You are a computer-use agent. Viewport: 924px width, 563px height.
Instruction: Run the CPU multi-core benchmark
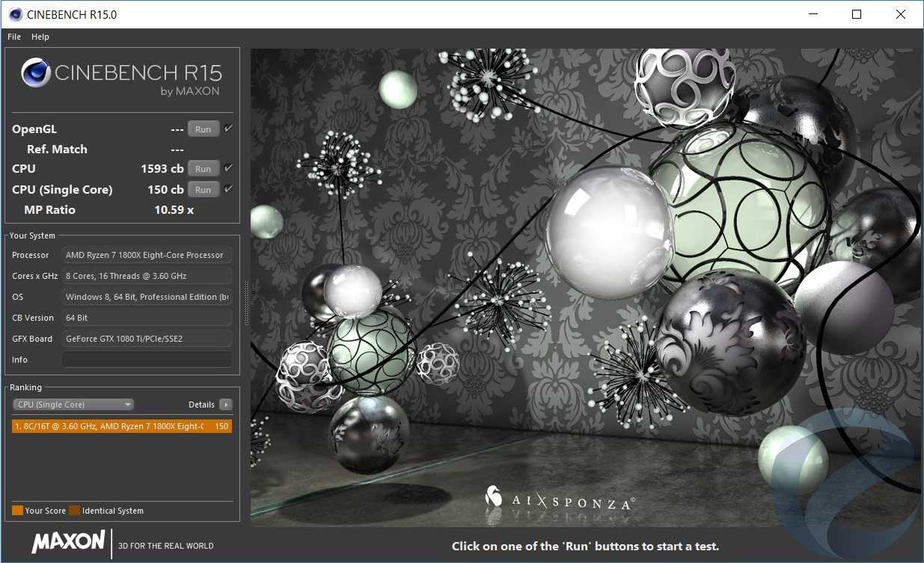pyautogui.click(x=203, y=169)
